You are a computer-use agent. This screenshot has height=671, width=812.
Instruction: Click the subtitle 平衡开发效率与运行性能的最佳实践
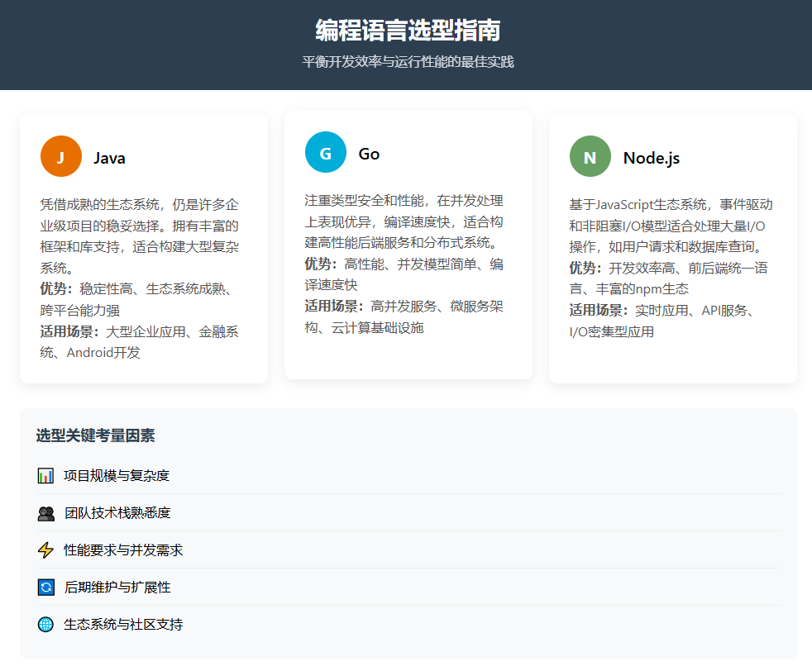pos(408,62)
